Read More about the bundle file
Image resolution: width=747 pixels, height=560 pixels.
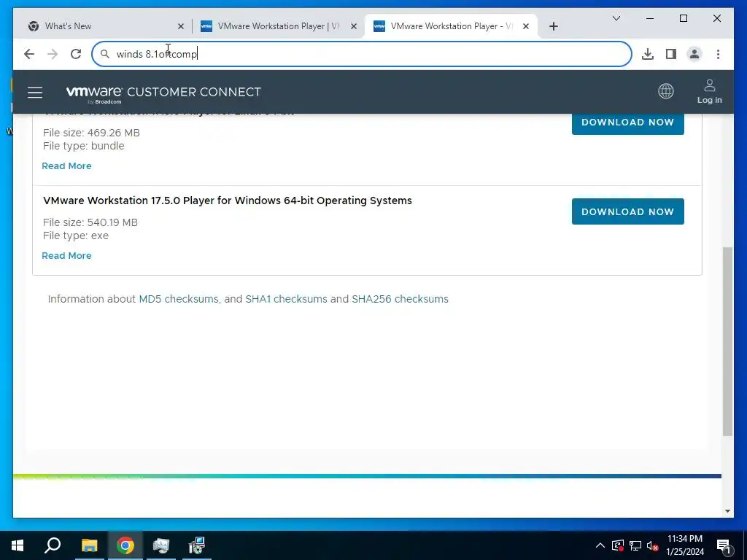coord(66,166)
